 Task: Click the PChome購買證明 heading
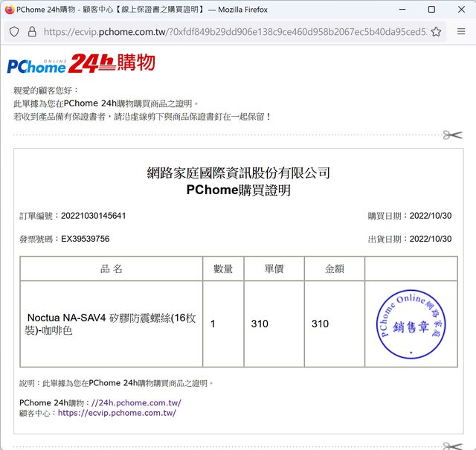click(238, 190)
